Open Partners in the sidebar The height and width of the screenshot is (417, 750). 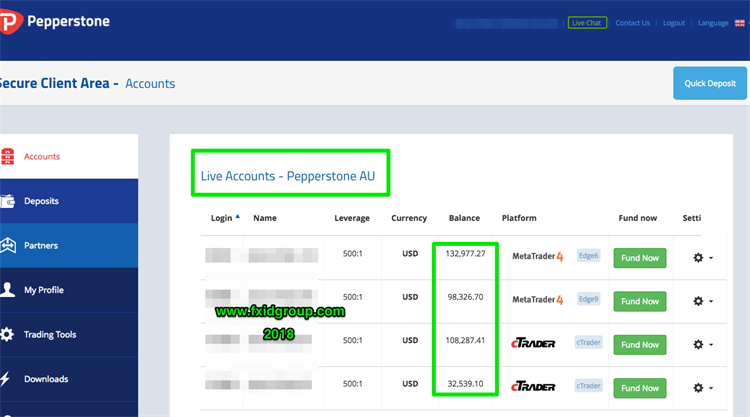pyautogui.click(x=69, y=245)
